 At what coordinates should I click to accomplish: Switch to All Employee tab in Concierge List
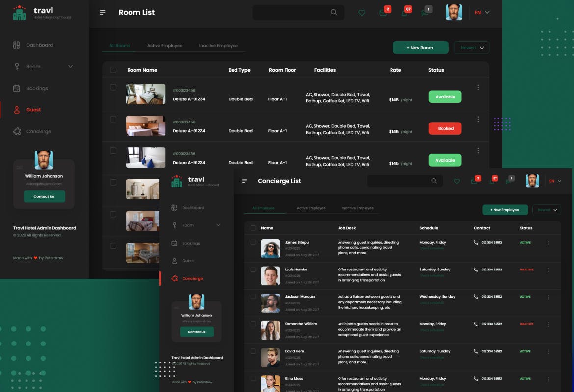point(263,208)
